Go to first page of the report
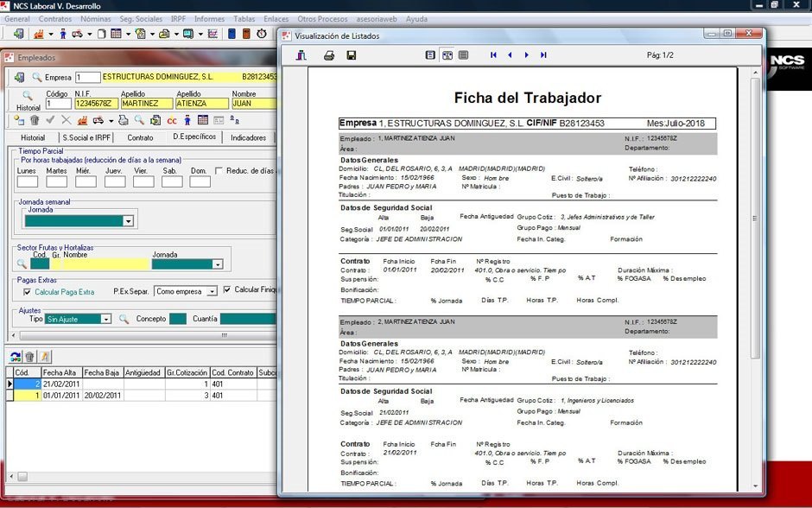812x508 pixels. (x=493, y=55)
